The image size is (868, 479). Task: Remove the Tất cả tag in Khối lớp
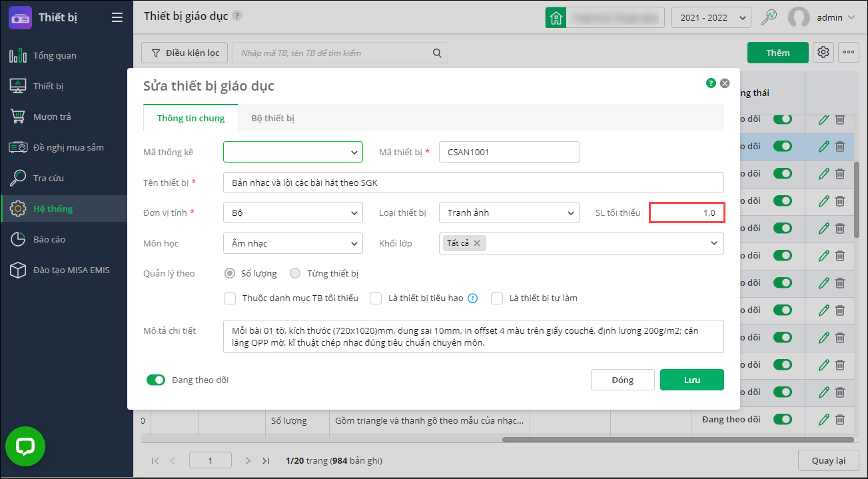[477, 243]
